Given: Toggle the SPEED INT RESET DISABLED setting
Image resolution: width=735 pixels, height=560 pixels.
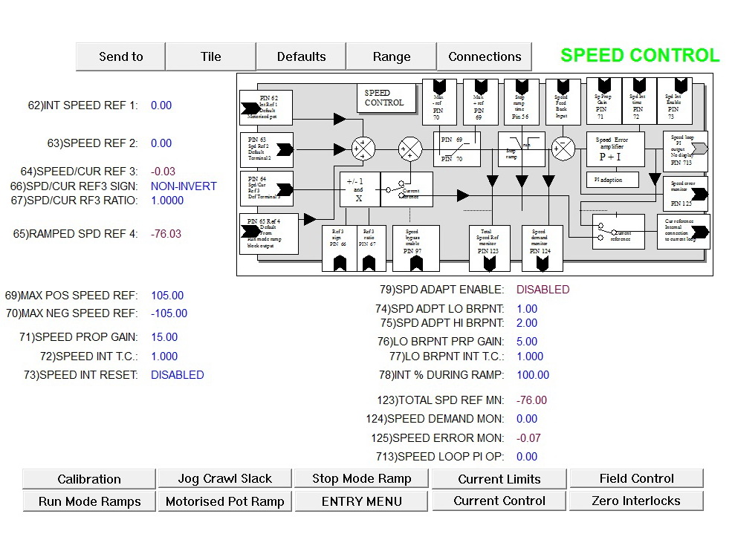Looking at the screenshot, I should (x=177, y=375).
